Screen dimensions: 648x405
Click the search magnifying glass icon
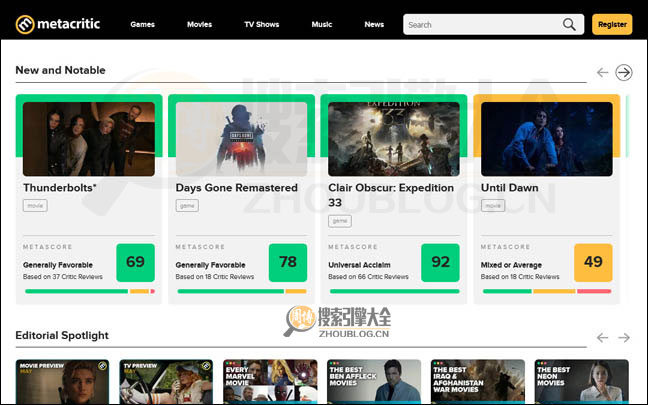pos(569,24)
